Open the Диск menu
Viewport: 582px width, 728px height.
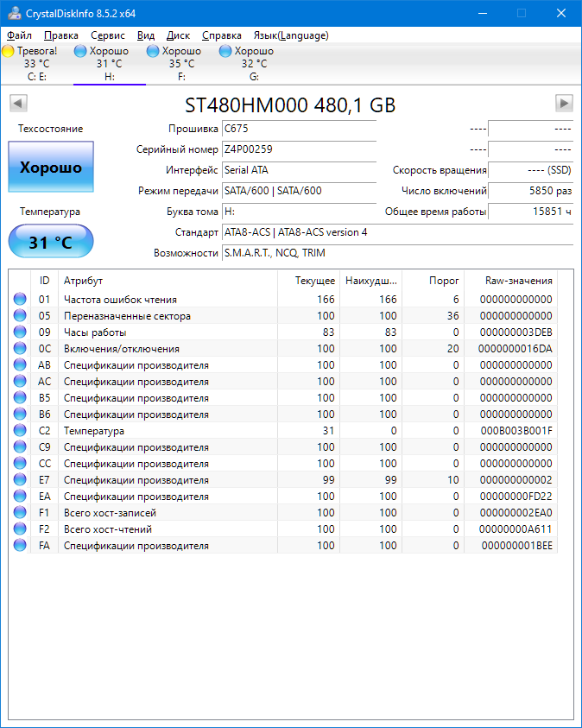[x=178, y=35]
